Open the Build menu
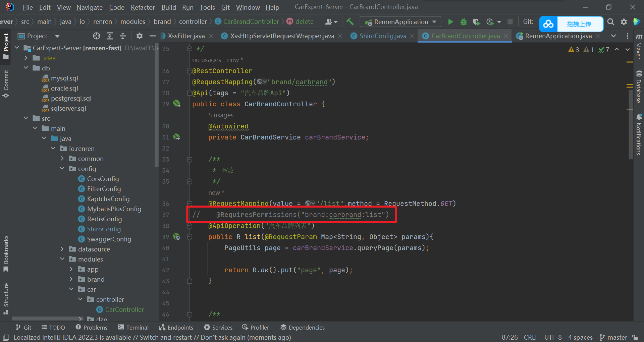The height and width of the screenshot is (342, 644). (x=169, y=7)
